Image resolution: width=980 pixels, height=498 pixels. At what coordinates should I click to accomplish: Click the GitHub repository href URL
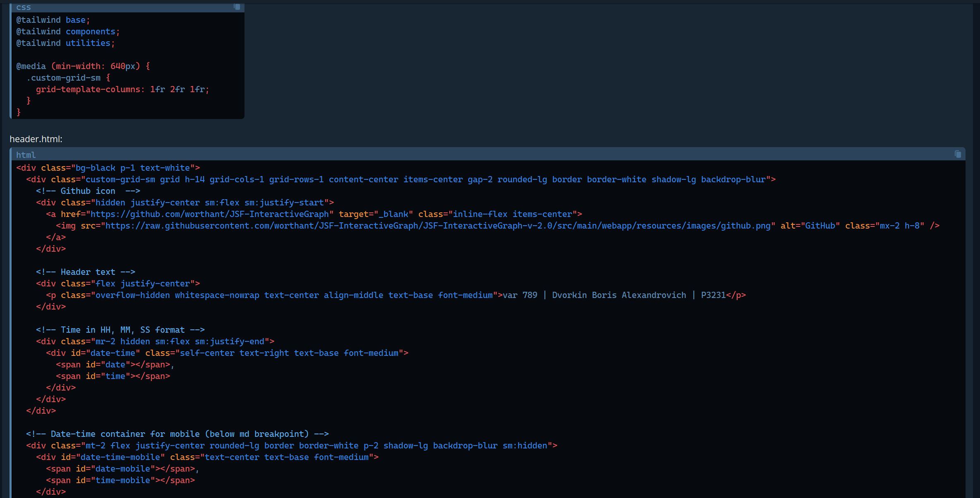coord(209,214)
